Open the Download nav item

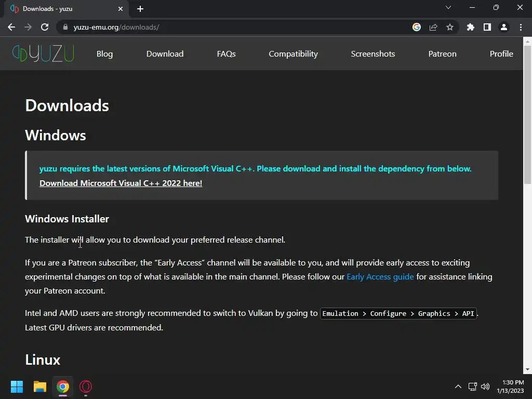[x=165, y=54]
